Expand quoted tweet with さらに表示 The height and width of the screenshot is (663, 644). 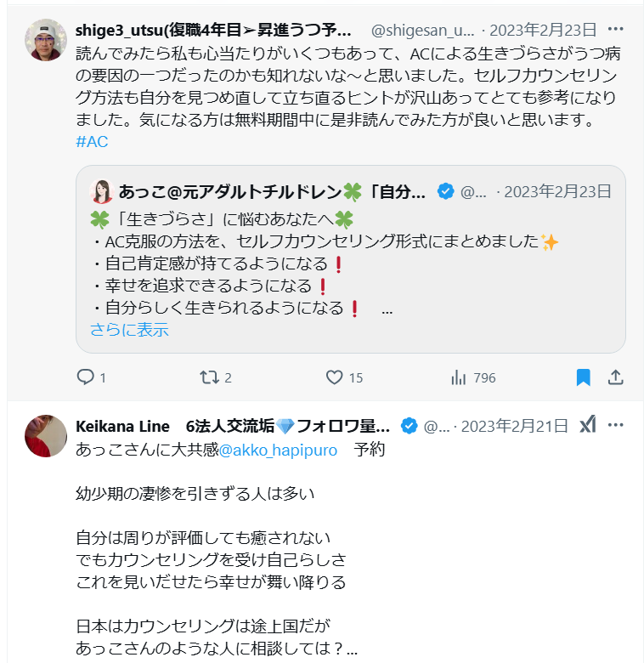pyautogui.click(x=129, y=330)
